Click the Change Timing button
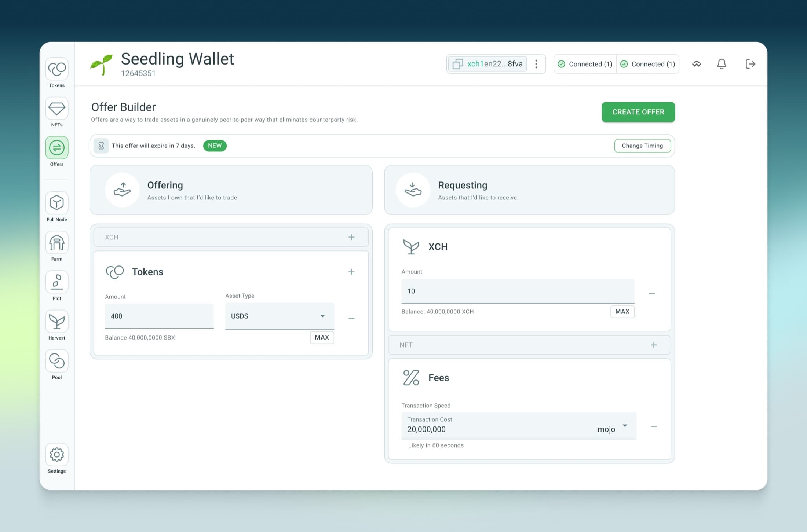The width and height of the screenshot is (807, 532). point(643,146)
